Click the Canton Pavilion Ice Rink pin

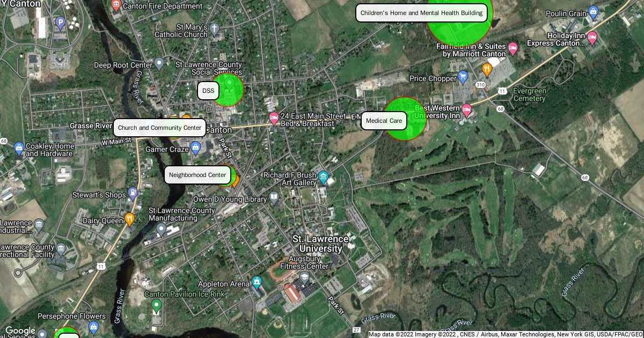156,306
